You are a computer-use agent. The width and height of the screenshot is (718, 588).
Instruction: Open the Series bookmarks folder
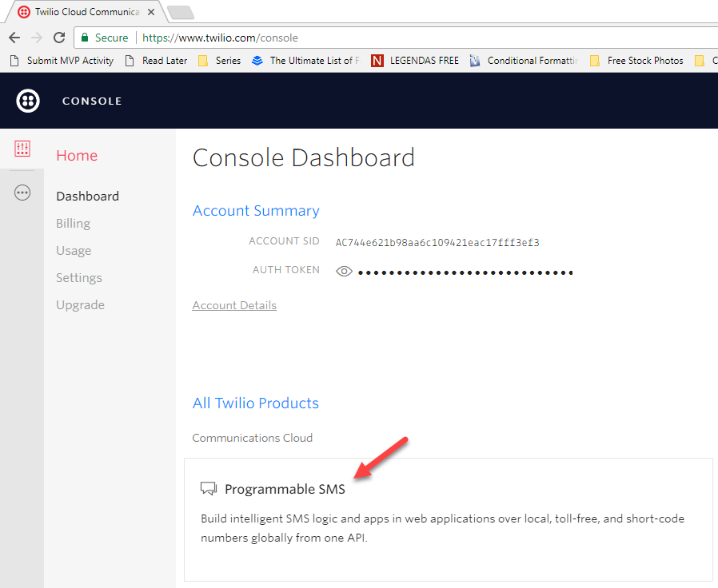[x=219, y=61]
